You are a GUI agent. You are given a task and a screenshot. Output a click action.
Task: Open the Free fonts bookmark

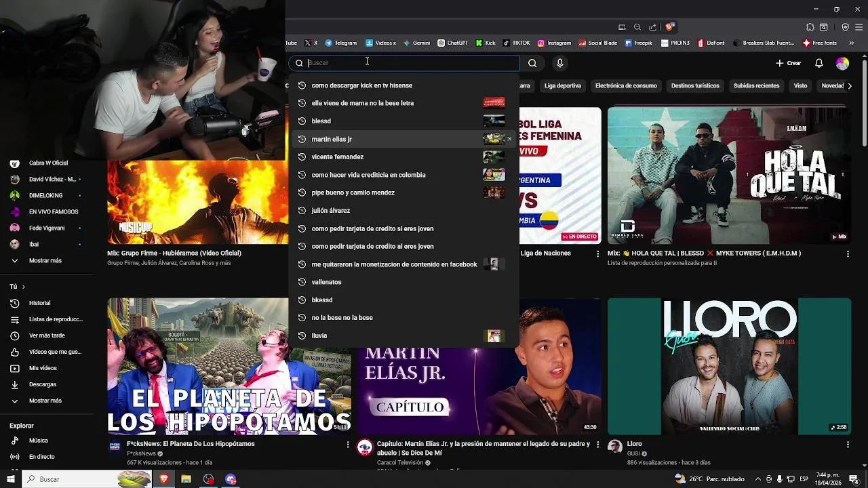[x=820, y=43]
